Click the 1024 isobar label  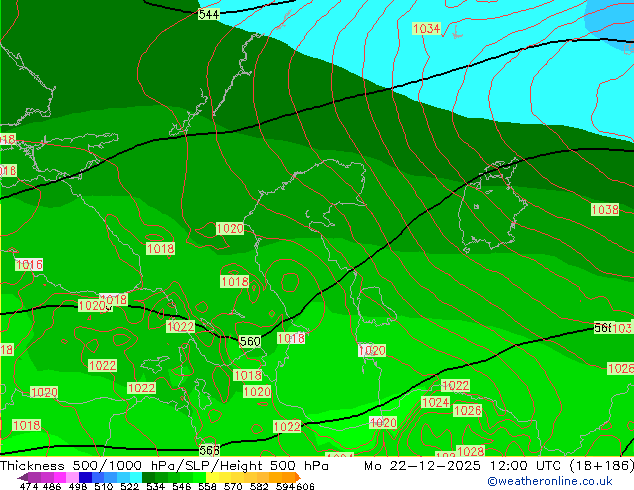point(435,403)
